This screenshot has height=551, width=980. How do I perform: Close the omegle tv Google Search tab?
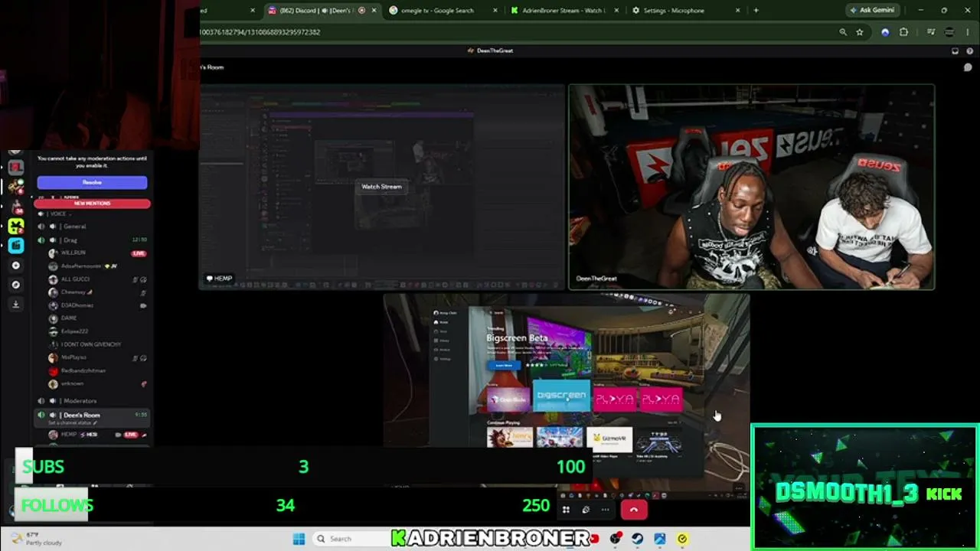tap(495, 11)
